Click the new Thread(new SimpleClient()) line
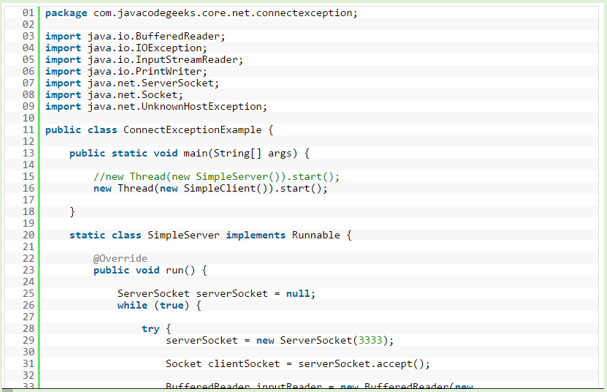The image size is (607, 392). pyautogui.click(x=210, y=188)
